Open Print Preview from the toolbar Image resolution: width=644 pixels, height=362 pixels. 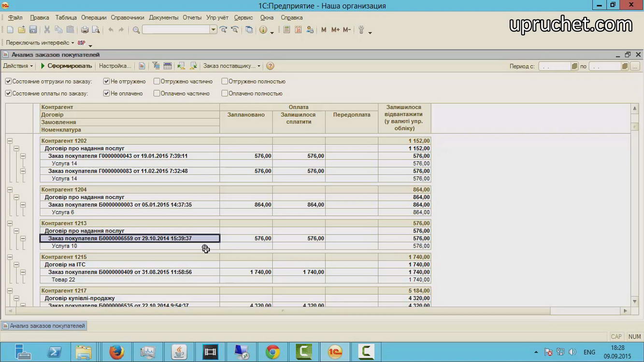(96, 30)
